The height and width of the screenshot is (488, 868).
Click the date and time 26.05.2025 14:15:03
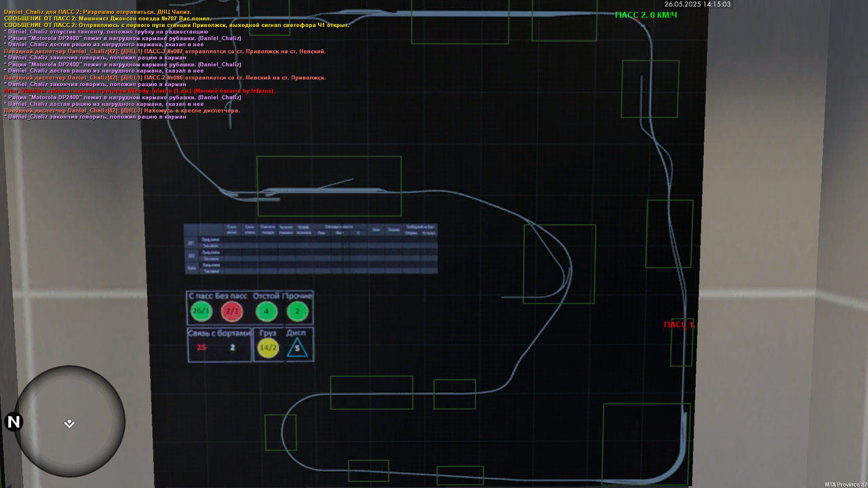(x=698, y=4)
